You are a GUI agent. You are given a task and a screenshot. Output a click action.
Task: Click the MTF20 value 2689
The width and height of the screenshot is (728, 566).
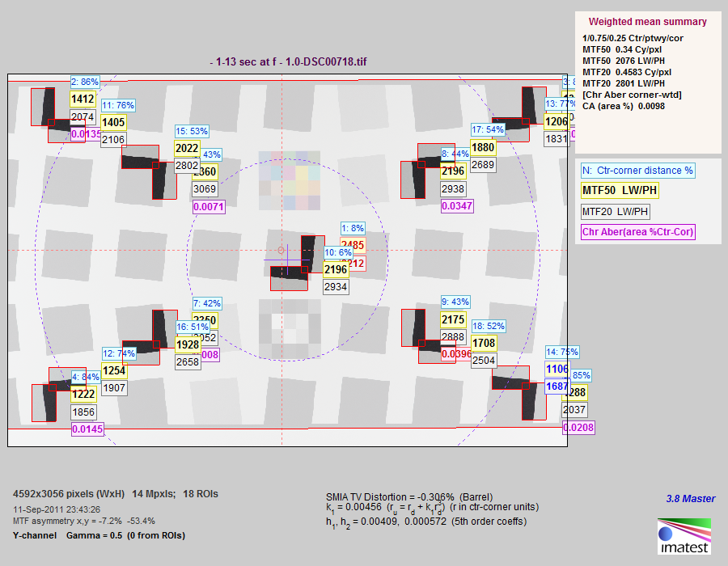click(483, 165)
